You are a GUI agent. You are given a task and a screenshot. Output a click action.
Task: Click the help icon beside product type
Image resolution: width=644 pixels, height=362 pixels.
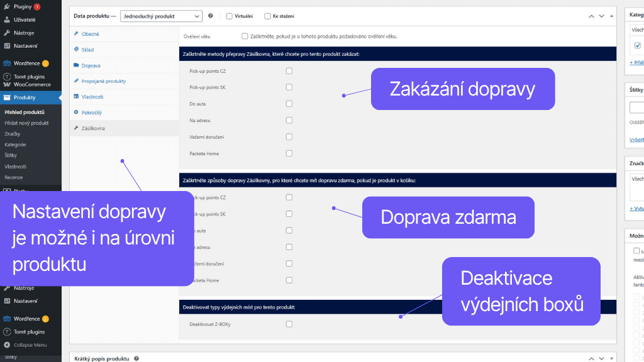click(210, 16)
